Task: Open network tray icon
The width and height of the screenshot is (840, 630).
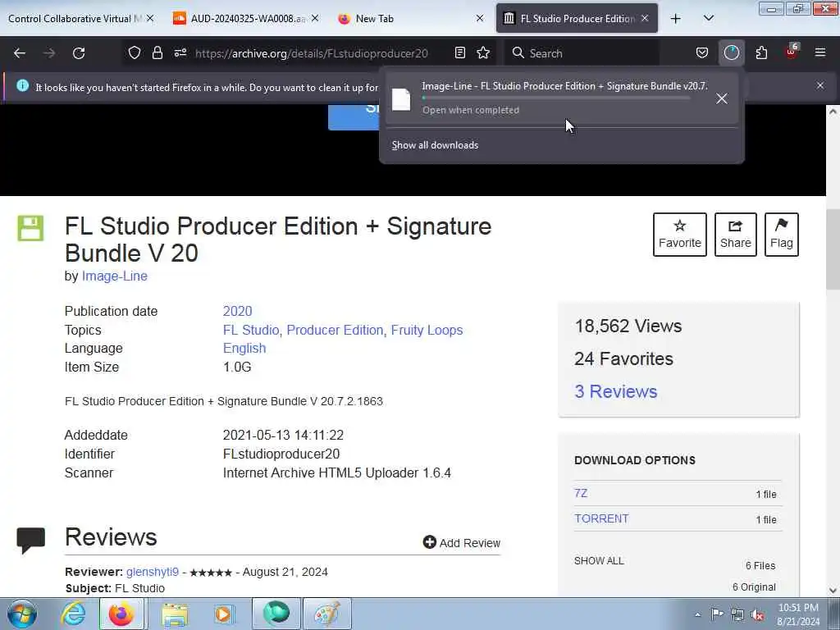Action: pos(737,614)
